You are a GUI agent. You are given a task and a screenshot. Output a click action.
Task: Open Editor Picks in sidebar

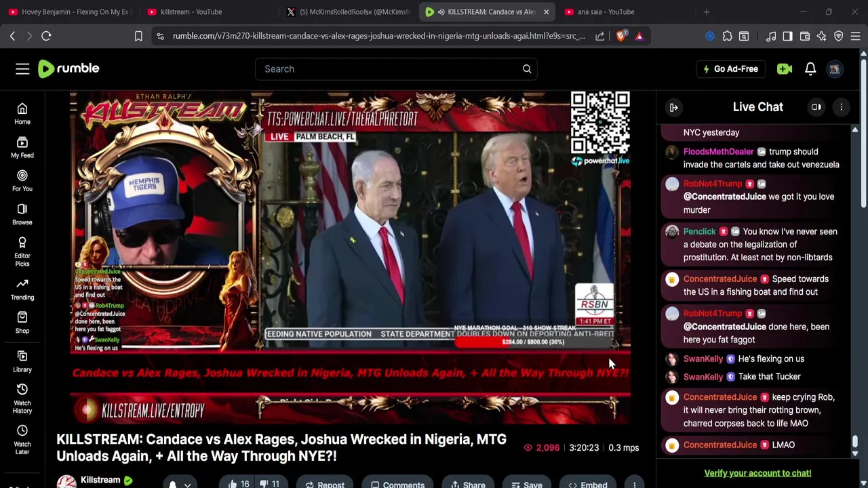pos(22,252)
